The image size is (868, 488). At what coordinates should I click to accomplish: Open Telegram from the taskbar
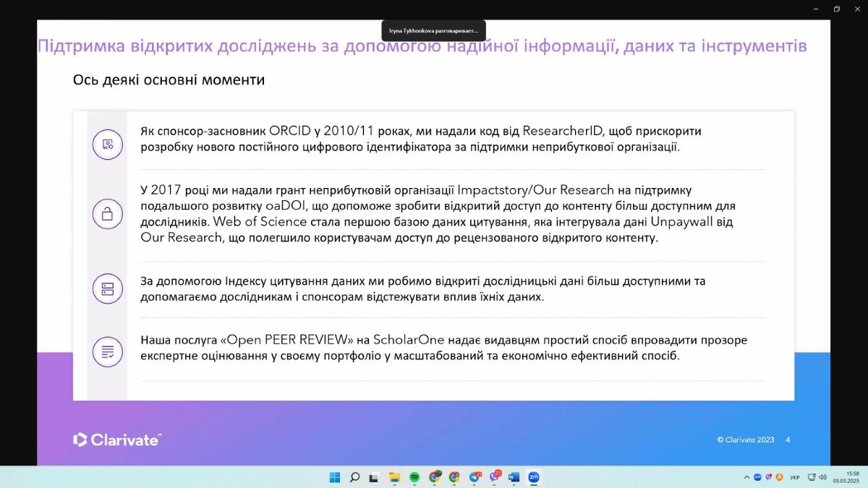475,477
